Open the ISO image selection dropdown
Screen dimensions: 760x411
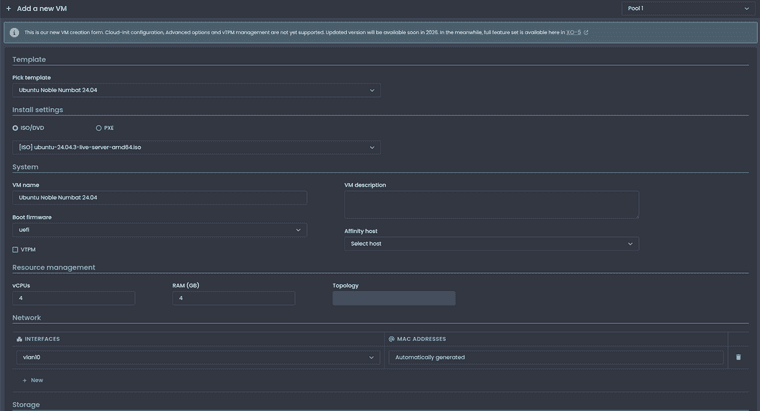[x=196, y=147]
